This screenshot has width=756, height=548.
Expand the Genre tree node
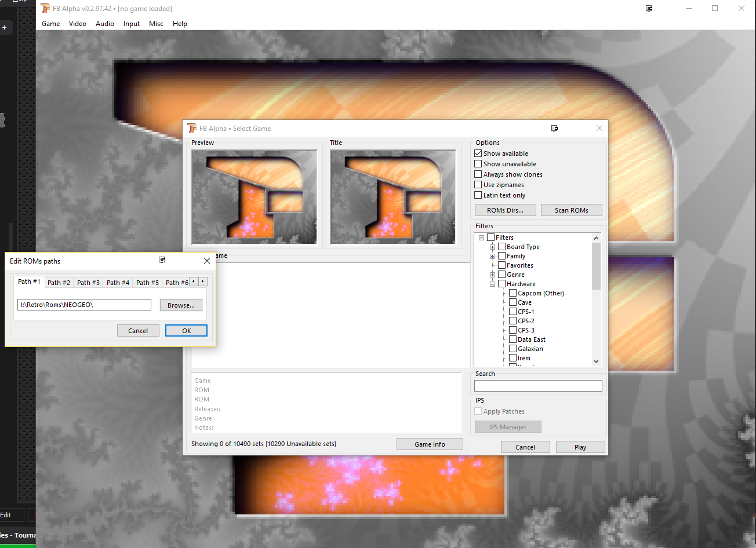pyautogui.click(x=493, y=275)
